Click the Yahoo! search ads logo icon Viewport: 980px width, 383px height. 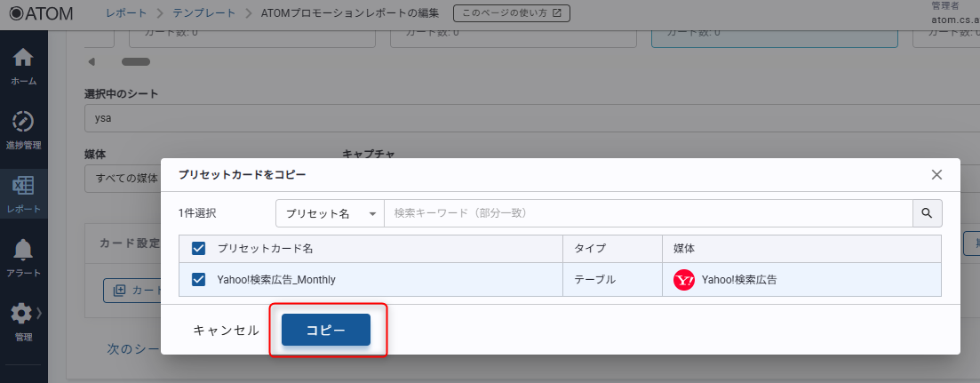tap(684, 280)
